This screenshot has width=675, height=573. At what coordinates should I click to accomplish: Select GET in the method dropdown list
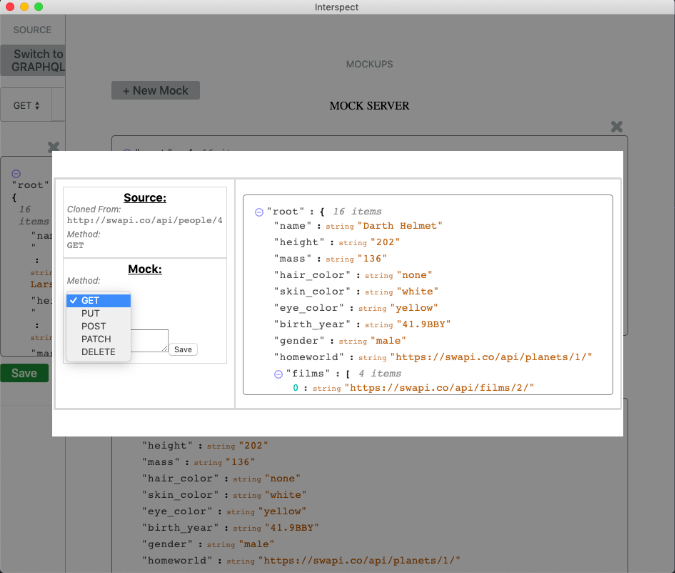(x=99, y=300)
